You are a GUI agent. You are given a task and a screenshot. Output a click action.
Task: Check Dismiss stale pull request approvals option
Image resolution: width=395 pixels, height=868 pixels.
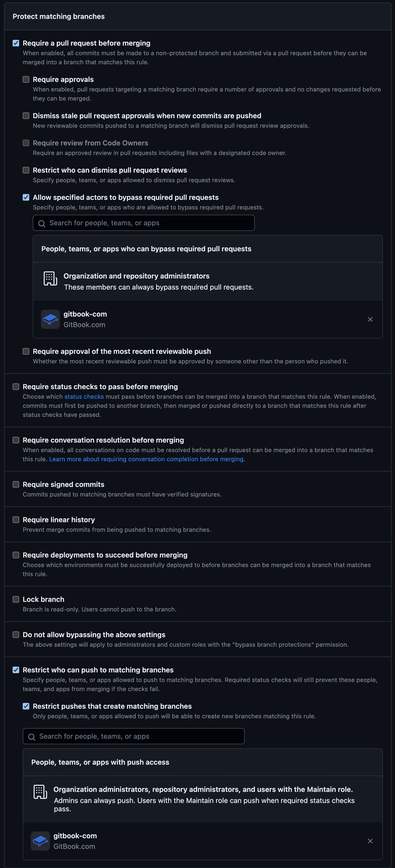coord(26,116)
